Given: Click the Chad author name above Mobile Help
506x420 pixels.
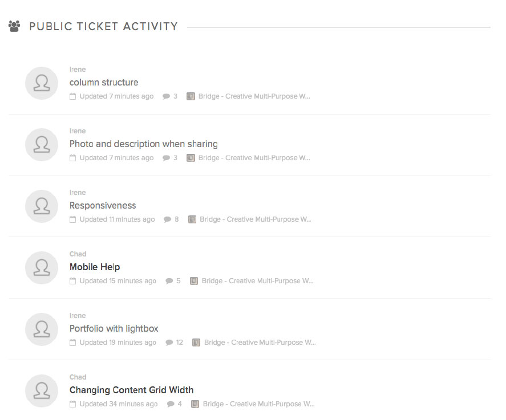Looking at the screenshot, I should click(x=78, y=254).
